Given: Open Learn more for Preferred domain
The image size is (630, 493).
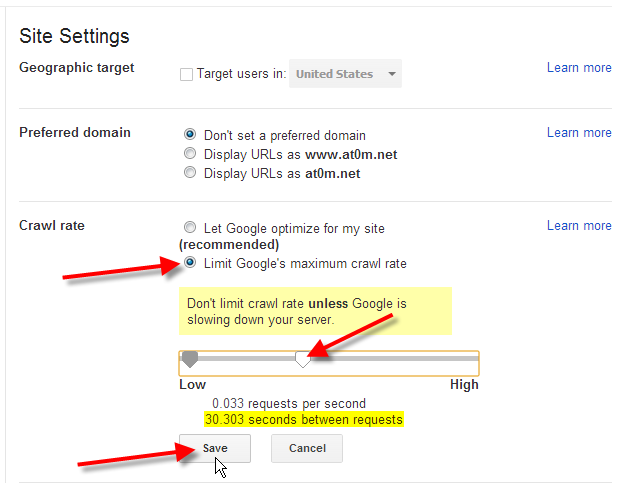Looking at the screenshot, I should click(x=578, y=133).
